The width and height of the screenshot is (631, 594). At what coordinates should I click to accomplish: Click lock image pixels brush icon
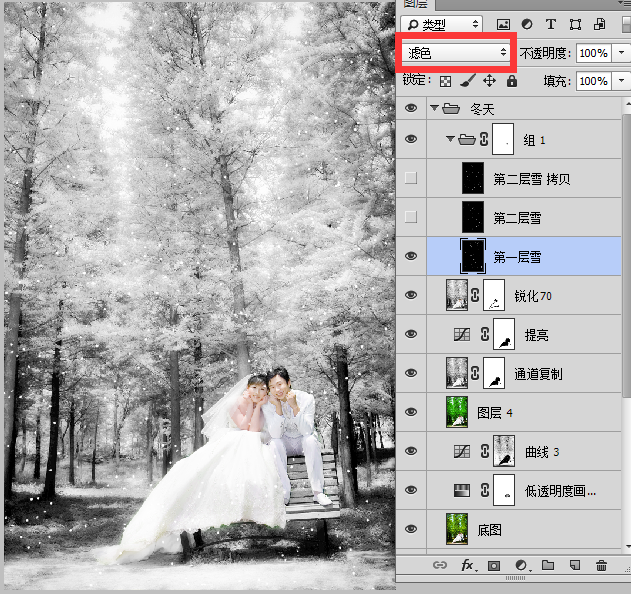point(468,80)
